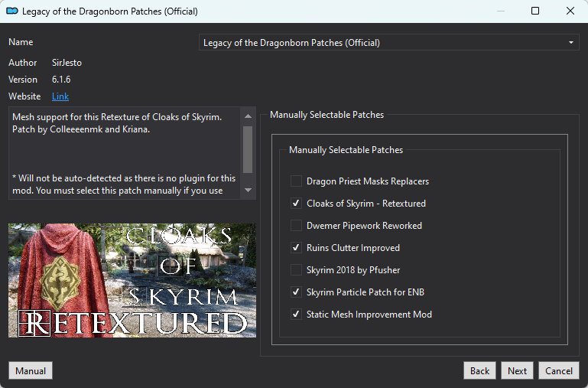The height and width of the screenshot is (388, 588).
Task: Minimize the installer window
Action: click(501, 11)
